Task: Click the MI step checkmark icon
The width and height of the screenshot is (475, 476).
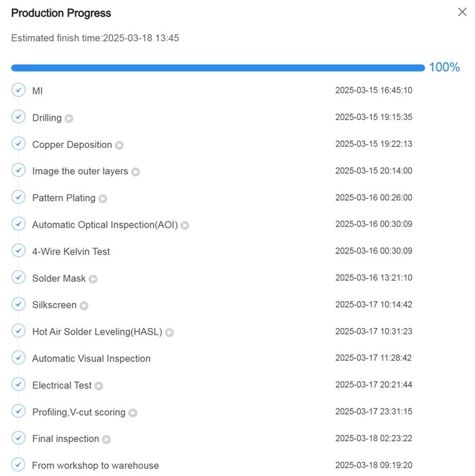Action: pyautogui.click(x=19, y=90)
